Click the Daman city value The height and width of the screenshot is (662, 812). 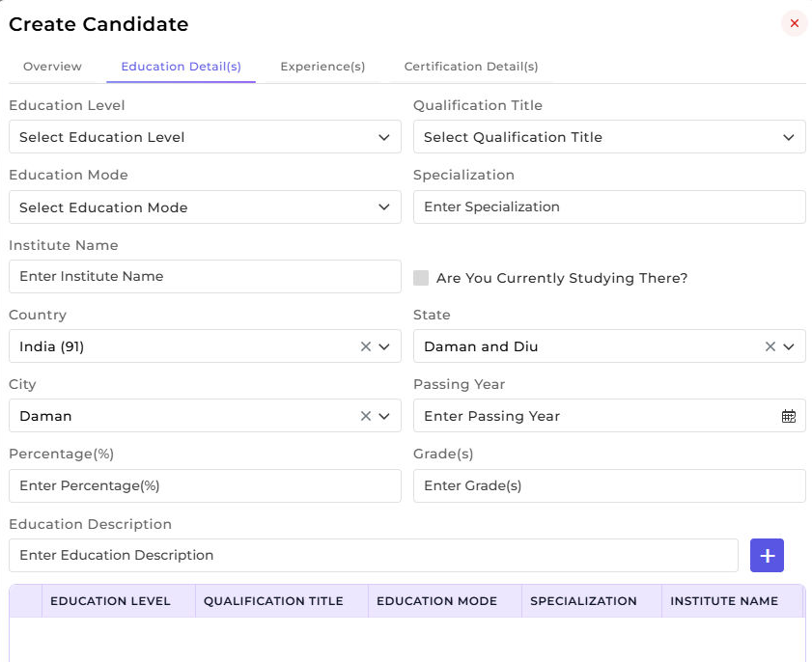pyautogui.click(x=45, y=416)
